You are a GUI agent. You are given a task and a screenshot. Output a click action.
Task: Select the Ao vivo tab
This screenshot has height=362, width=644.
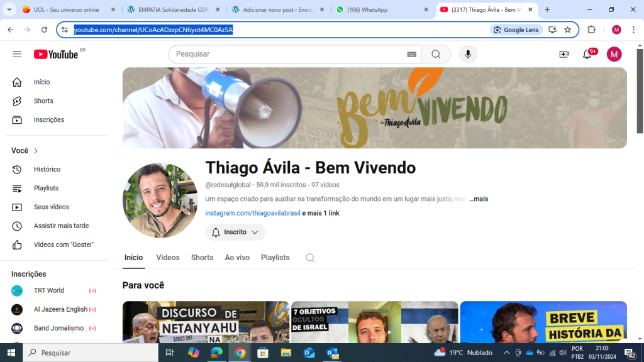click(237, 258)
